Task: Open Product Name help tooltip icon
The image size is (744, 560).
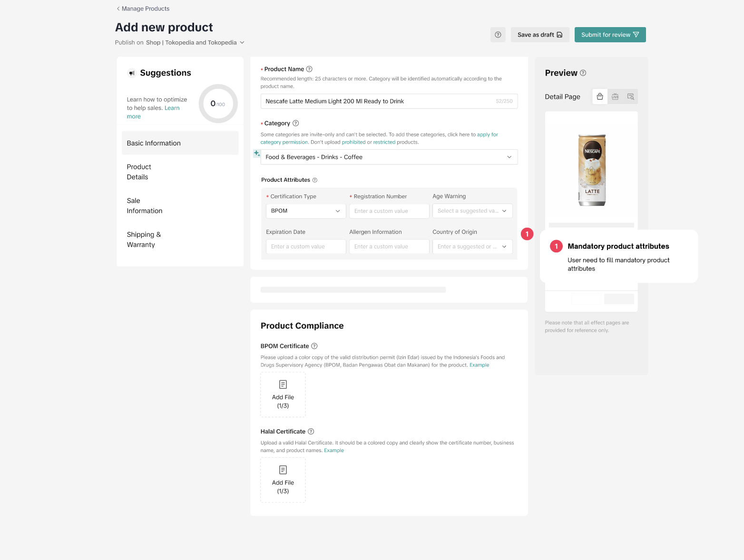Action: click(x=309, y=69)
